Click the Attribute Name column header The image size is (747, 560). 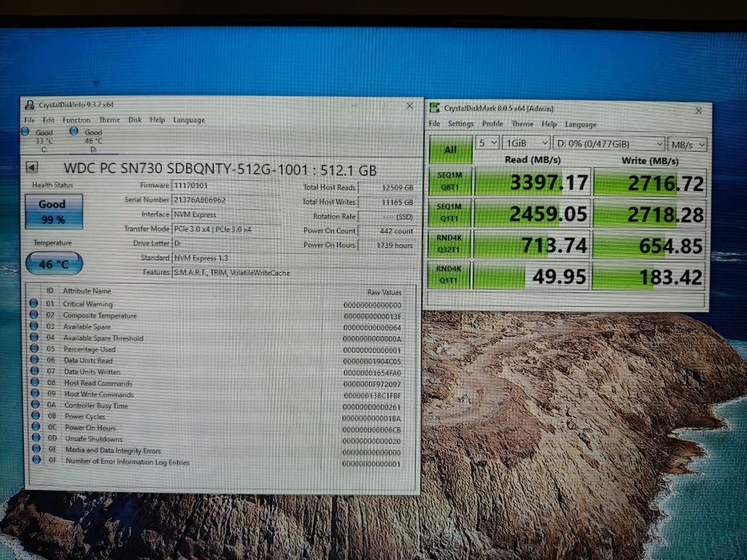point(86,290)
